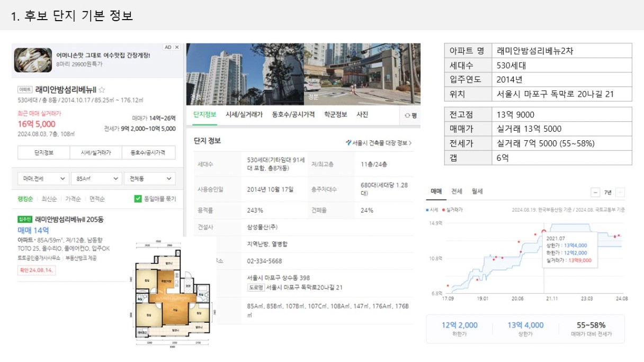Click the 동호수/공시가격 button under recent price
644x362 pixels.
pos(149,152)
